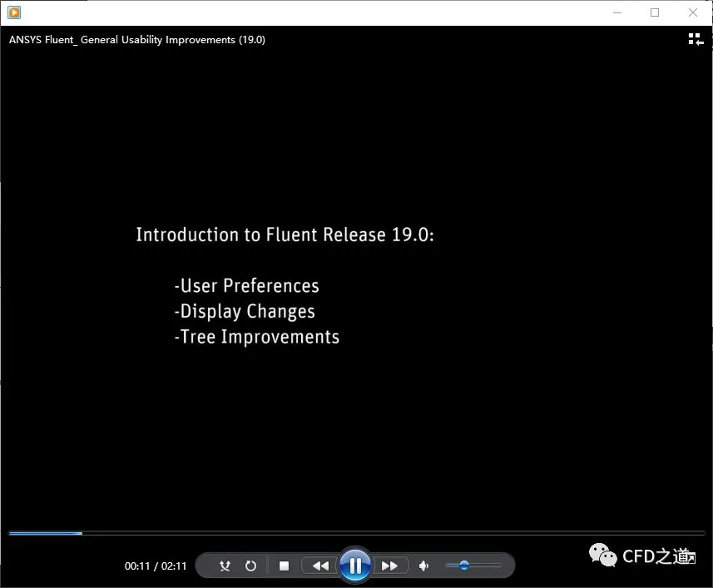Switch to Library view icon
The width and height of the screenshot is (713, 588).
(x=696, y=40)
